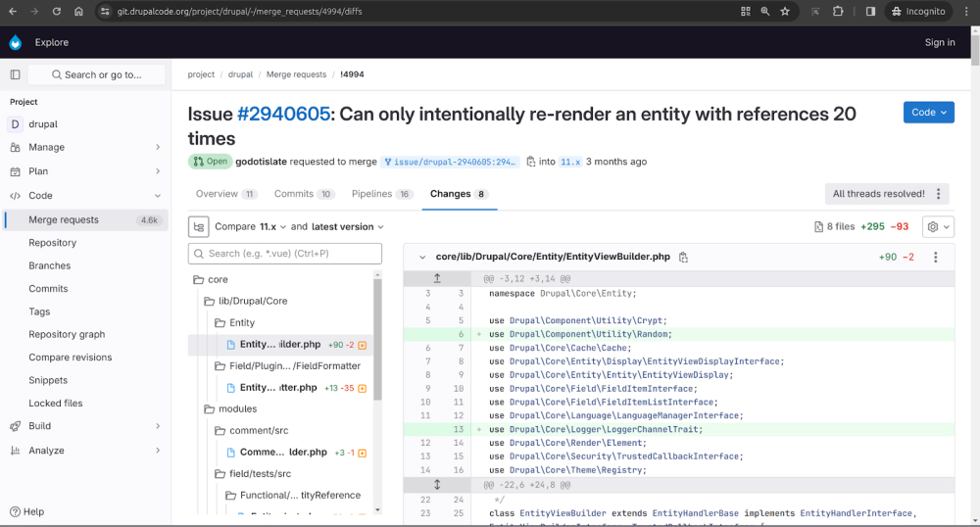Viewport: 980px width, 527px height.
Task: Click the browser address bar URL
Action: (239, 11)
